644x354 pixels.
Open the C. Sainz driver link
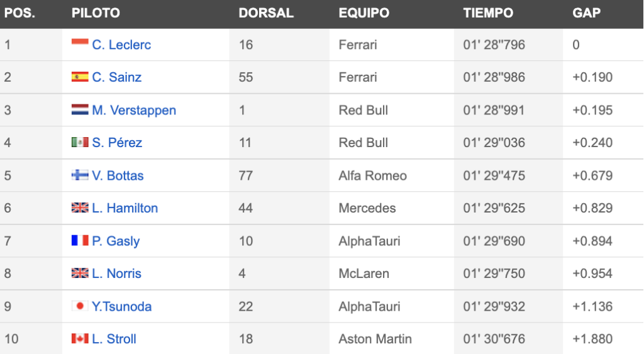pyautogui.click(x=116, y=77)
